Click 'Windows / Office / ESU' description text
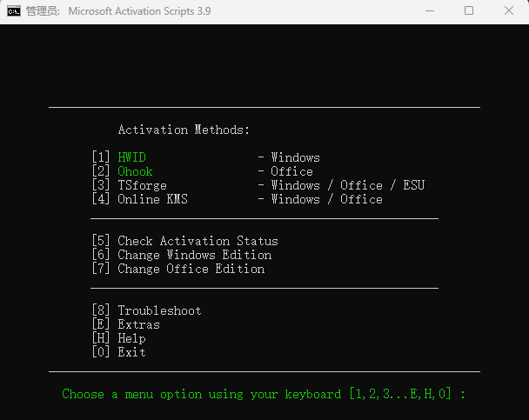529x420 pixels. tap(348, 185)
